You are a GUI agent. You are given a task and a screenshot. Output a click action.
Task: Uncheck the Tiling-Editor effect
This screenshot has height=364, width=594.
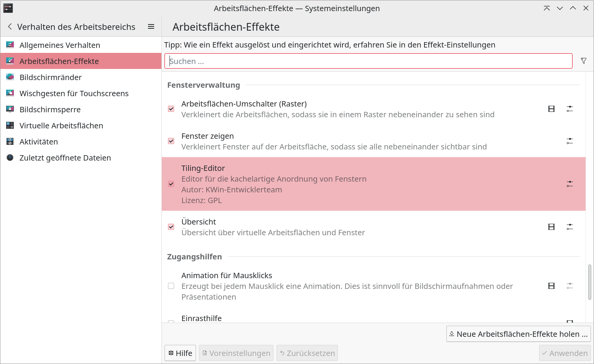coord(171,184)
